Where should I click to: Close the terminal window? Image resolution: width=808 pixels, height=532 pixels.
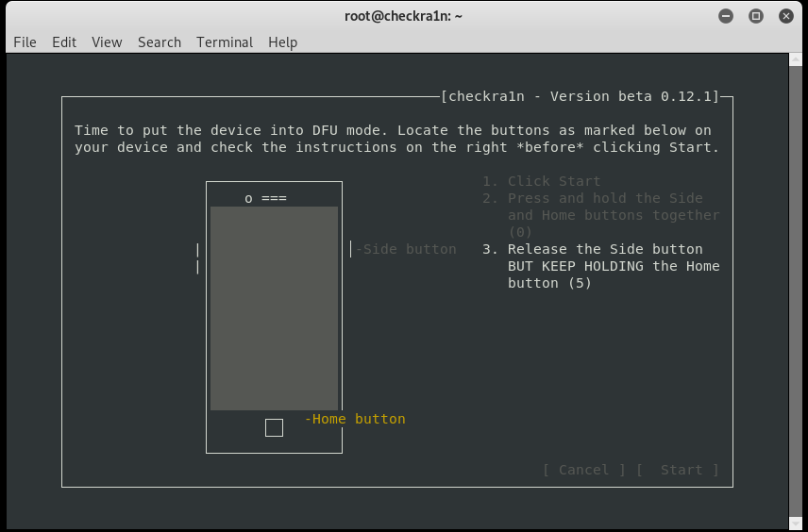click(x=786, y=16)
